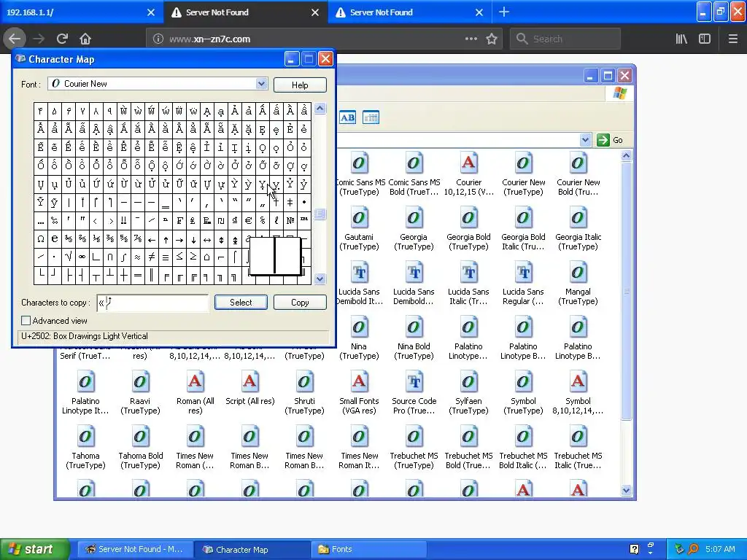Click the Characters to copy field
The image size is (747, 560).
152,303
